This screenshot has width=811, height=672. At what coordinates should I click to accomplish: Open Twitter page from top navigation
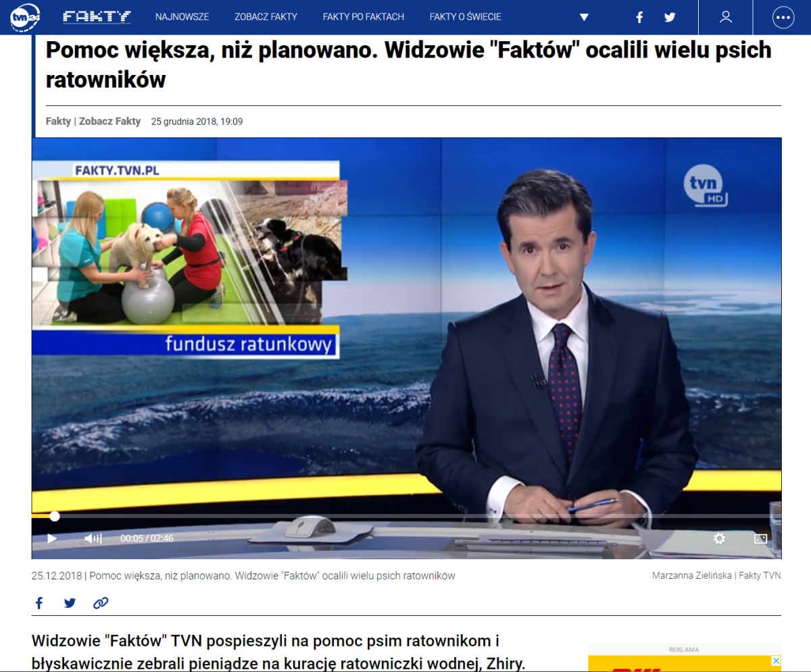pyautogui.click(x=670, y=18)
